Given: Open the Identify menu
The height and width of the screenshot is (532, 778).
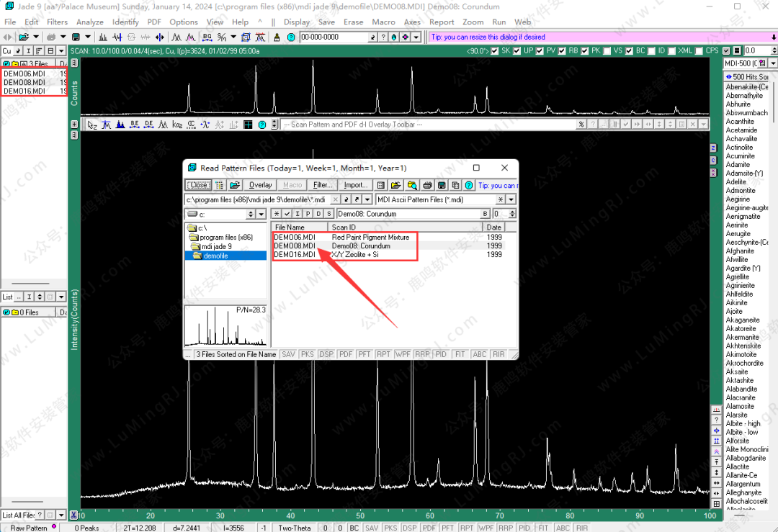Looking at the screenshot, I should pos(125,22).
